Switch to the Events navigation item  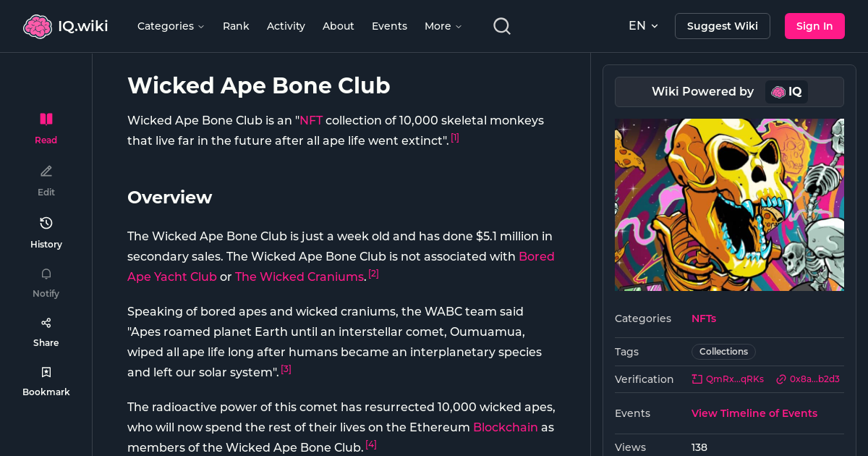(389, 25)
